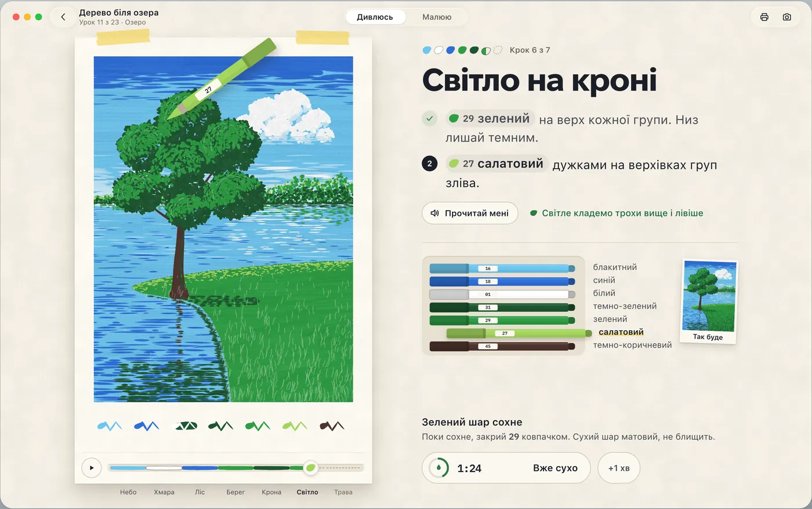812x509 pixels.
Task: Jump to the Берег timeline step
Action: coord(235,492)
